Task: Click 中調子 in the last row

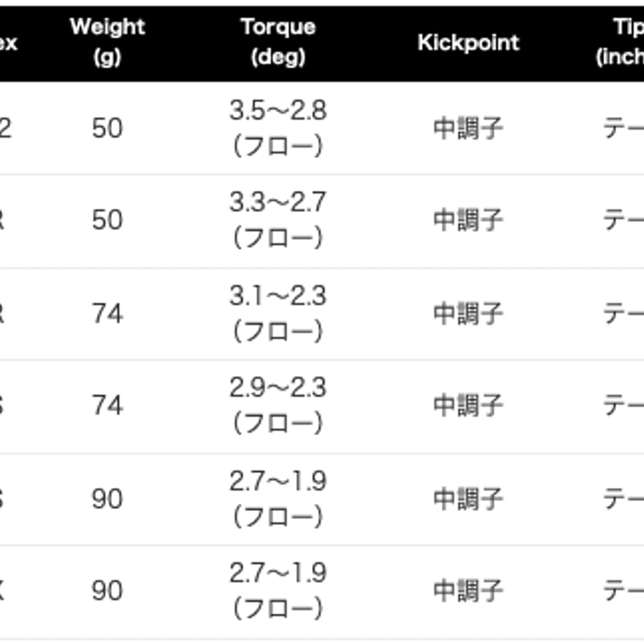Action: tap(468, 591)
